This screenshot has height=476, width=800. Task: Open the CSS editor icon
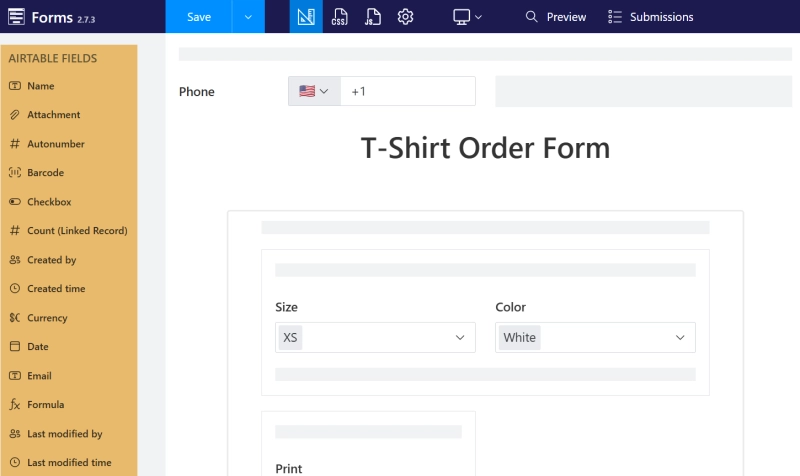339,16
